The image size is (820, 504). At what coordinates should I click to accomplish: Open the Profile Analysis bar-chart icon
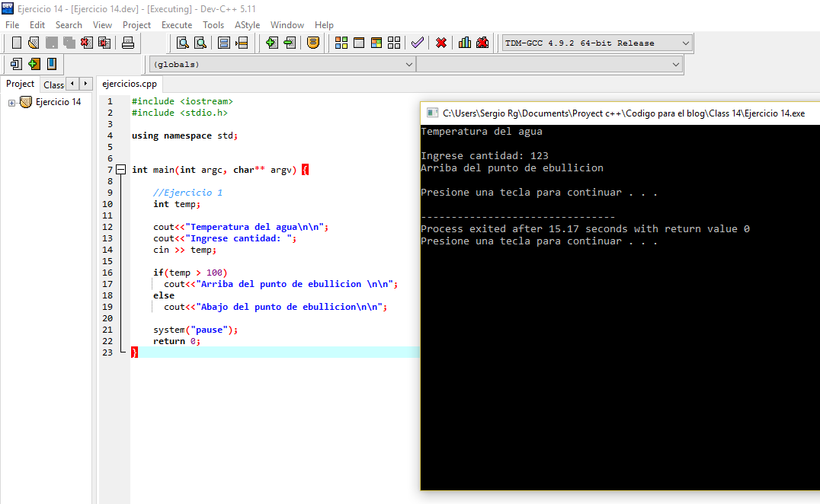465,43
